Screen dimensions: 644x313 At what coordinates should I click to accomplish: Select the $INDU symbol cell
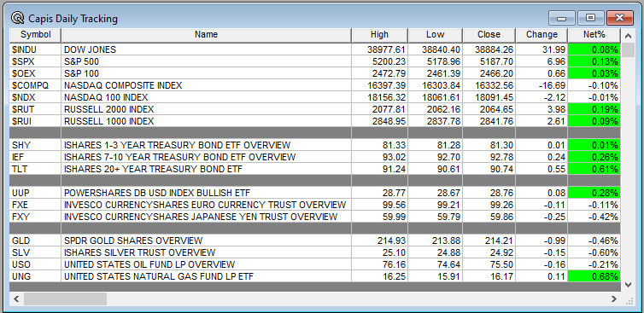coord(35,49)
